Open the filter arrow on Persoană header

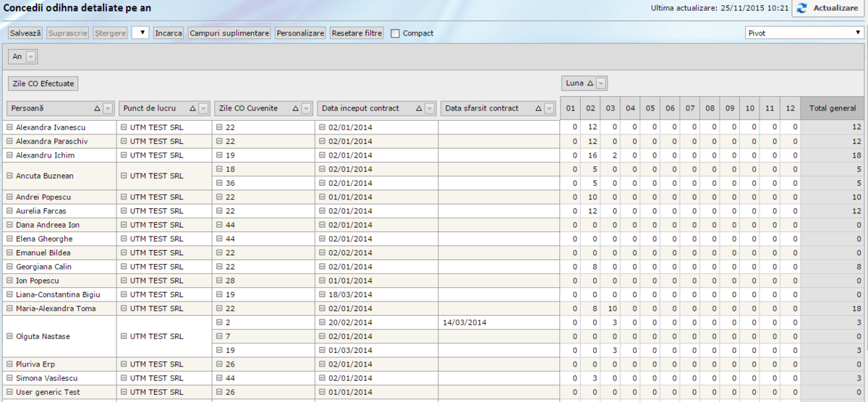pyautogui.click(x=108, y=108)
